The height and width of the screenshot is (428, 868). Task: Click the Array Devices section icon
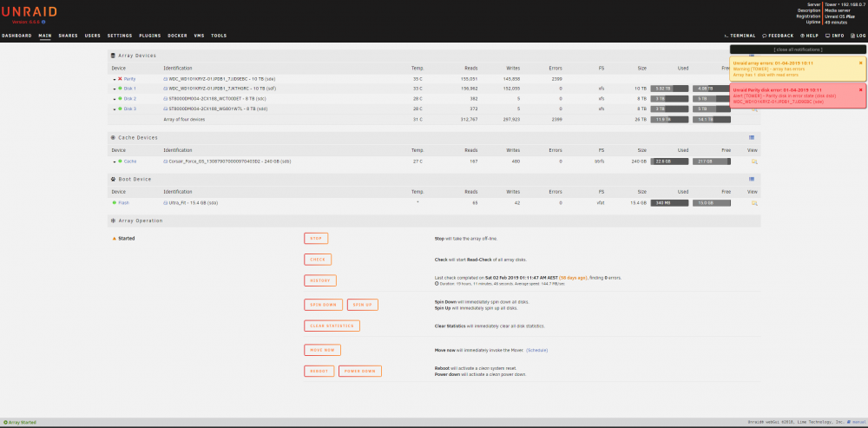coord(114,56)
